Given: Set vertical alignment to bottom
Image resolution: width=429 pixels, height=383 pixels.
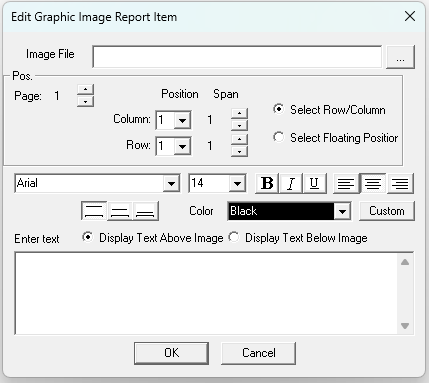Looking at the screenshot, I should click(x=146, y=211).
